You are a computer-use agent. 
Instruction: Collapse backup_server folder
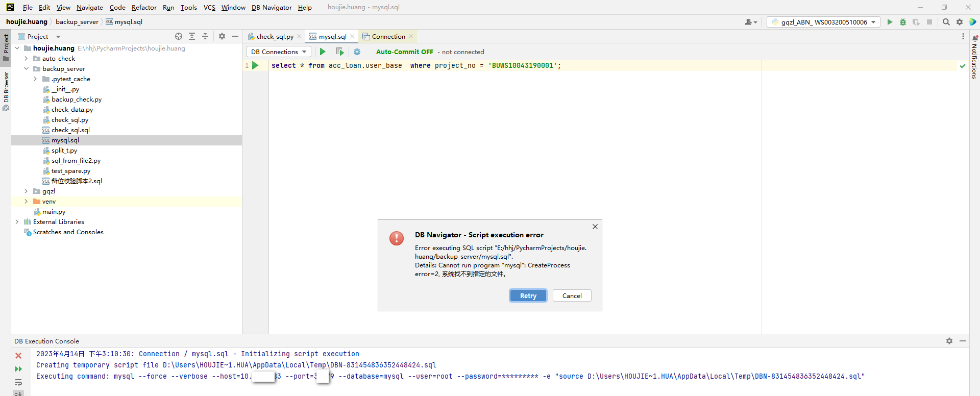(x=26, y=68)
